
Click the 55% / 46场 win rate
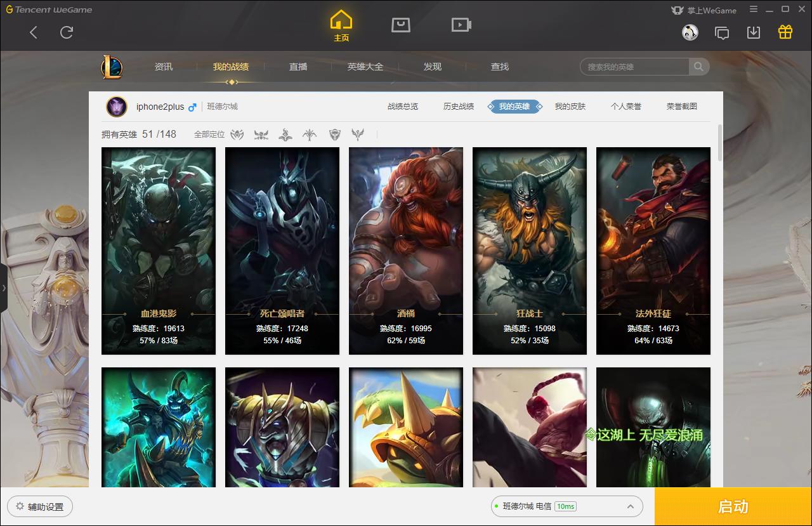pyautogui.click(x=282, y=341)
